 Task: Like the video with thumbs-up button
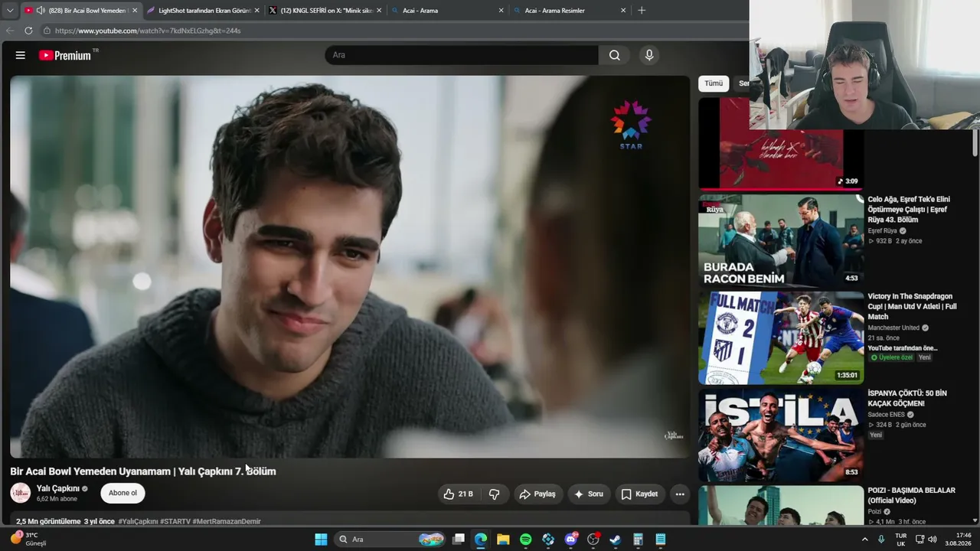458,494
